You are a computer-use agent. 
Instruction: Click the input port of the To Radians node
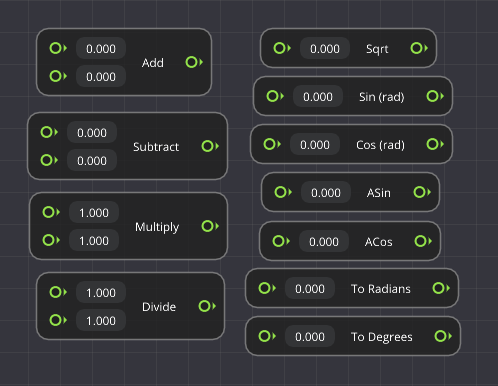267,288
